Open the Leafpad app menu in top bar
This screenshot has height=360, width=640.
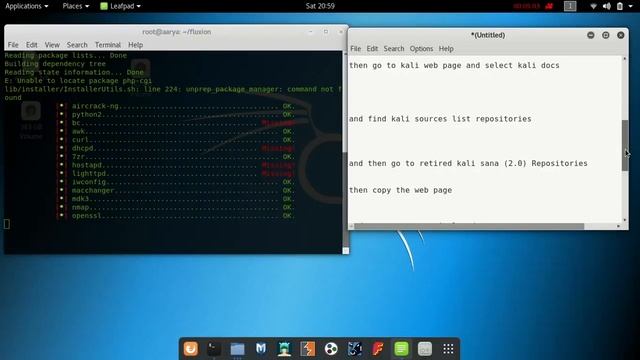[120, 6]
